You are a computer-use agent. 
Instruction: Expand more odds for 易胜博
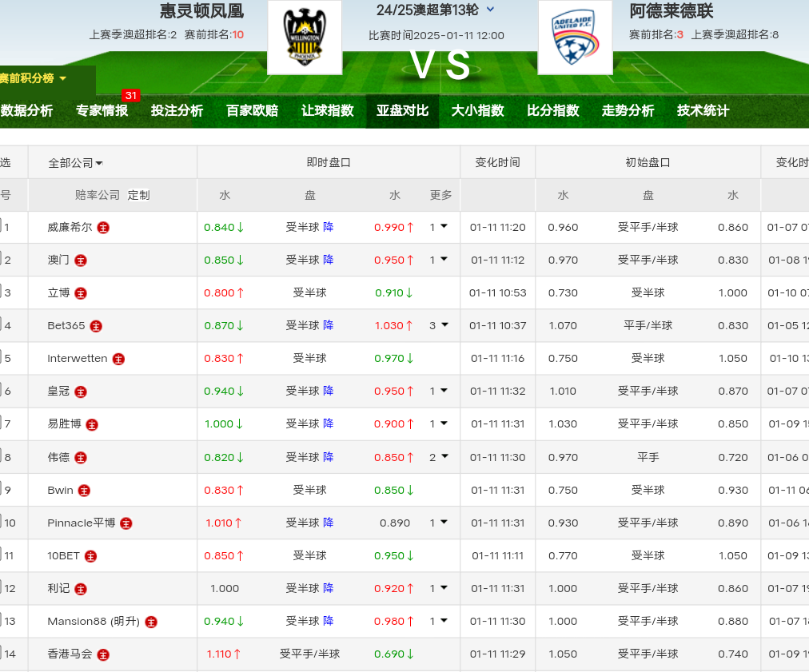coord(439,424)
